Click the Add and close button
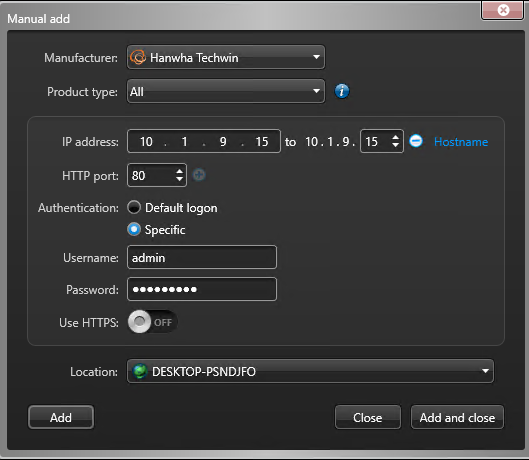529x460 pixels. click(457, 417)
